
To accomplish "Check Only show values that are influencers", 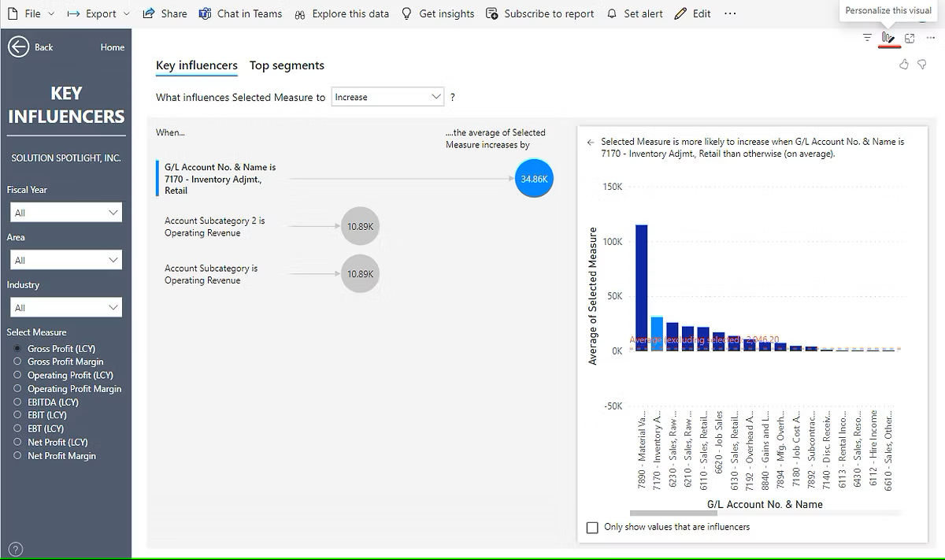I will pos(593,527).
